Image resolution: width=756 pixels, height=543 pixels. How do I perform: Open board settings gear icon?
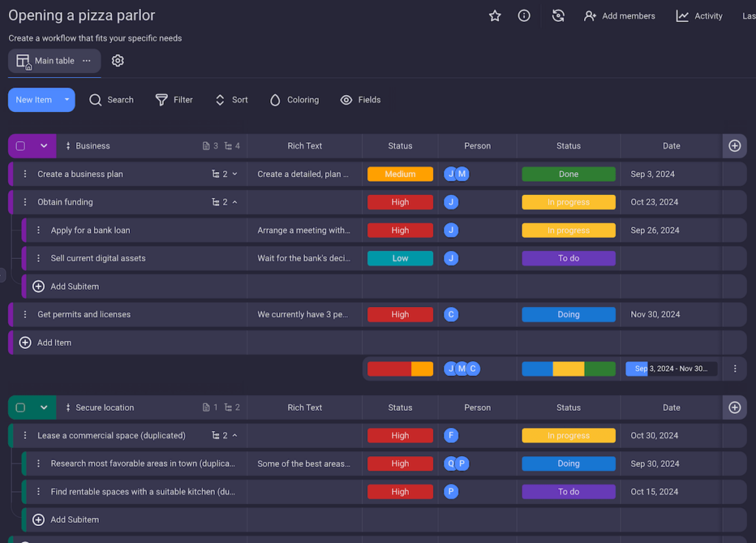coord(117,60)
